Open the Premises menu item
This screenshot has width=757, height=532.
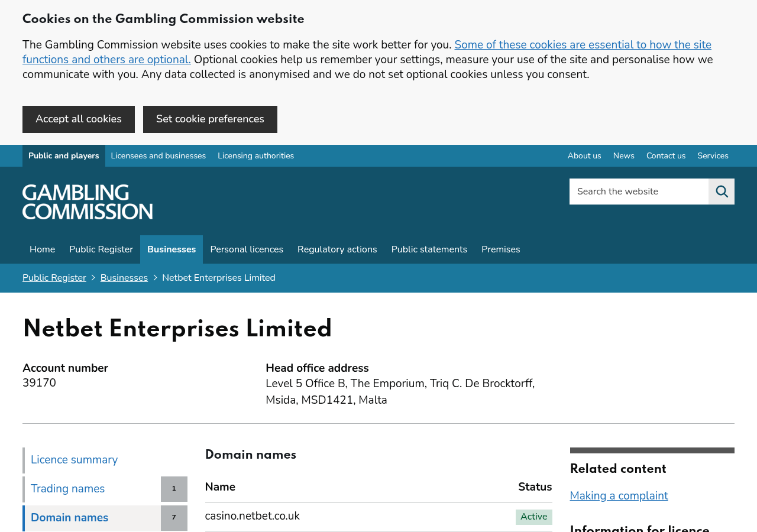point(501,249)
